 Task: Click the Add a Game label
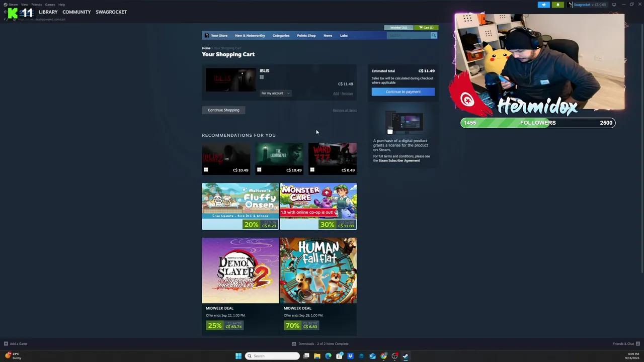point(19,344)
